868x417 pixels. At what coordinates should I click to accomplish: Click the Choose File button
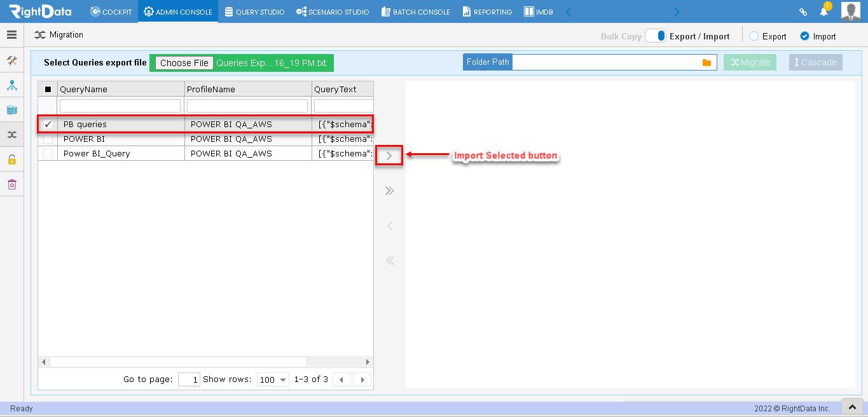(x=184, y=63)
